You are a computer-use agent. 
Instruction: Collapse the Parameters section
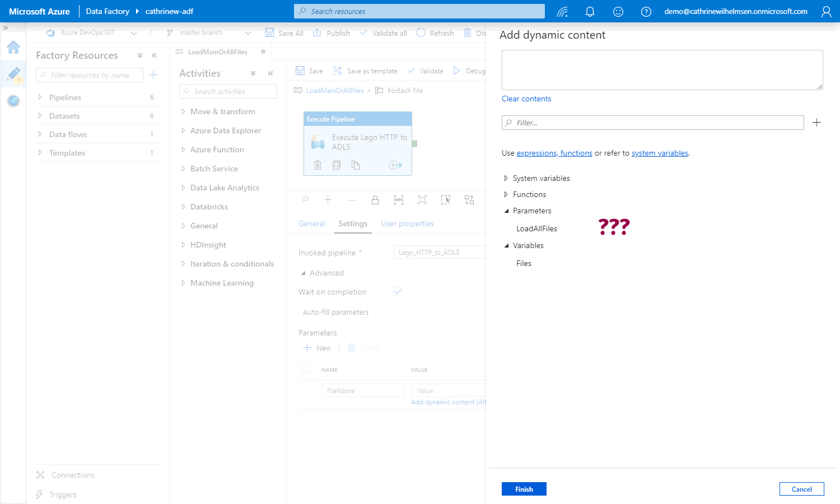(x=506, y=211)
